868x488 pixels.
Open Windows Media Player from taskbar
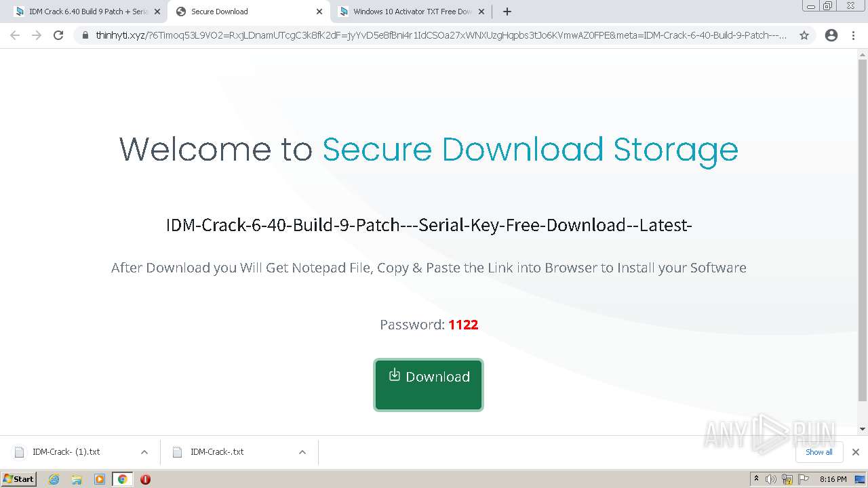point(100,479)
